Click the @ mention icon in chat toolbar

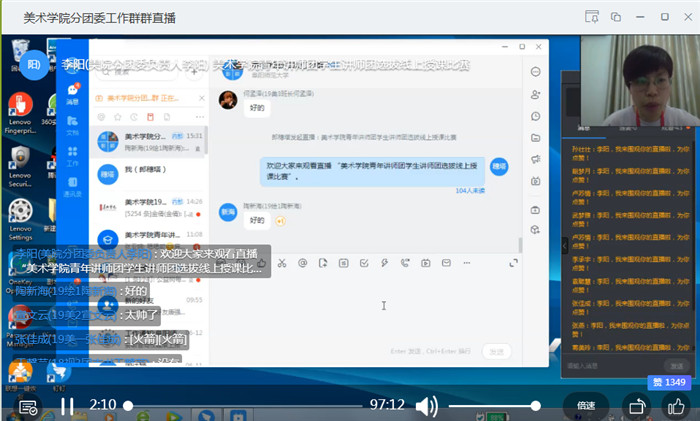(303, 263)
